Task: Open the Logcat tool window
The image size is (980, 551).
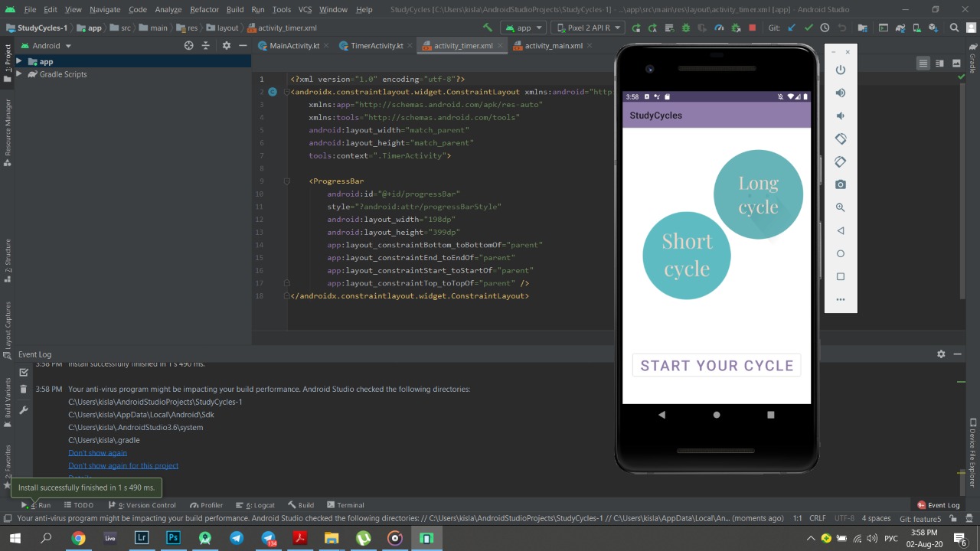Action: pos(255,505)
